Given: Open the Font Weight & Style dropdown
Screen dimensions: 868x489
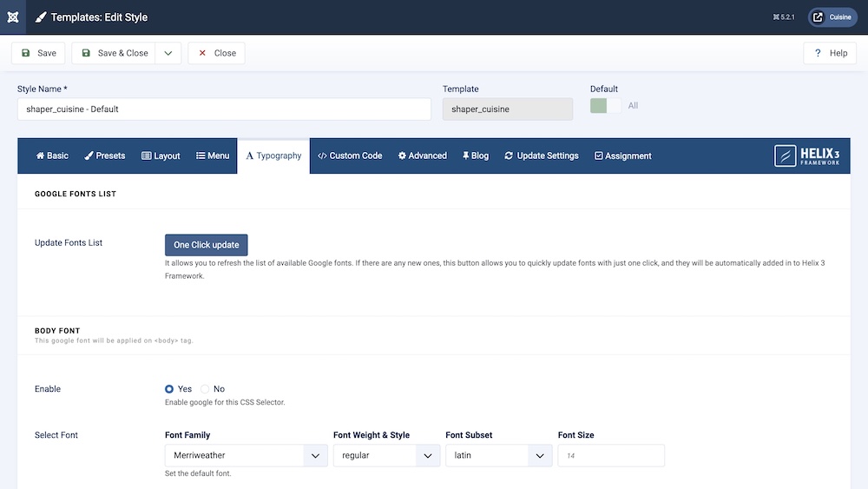Looking at the screenshot, I should (x=386, y=455).
